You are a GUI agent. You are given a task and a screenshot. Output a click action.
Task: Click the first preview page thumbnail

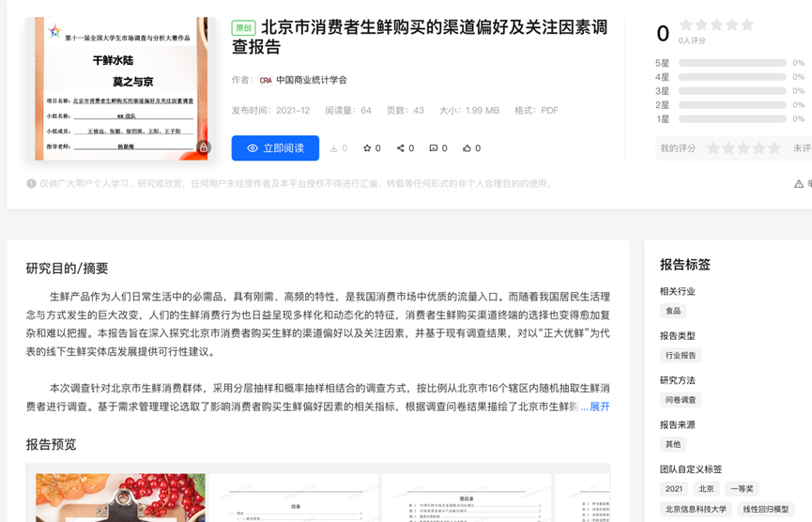(120, 497)
